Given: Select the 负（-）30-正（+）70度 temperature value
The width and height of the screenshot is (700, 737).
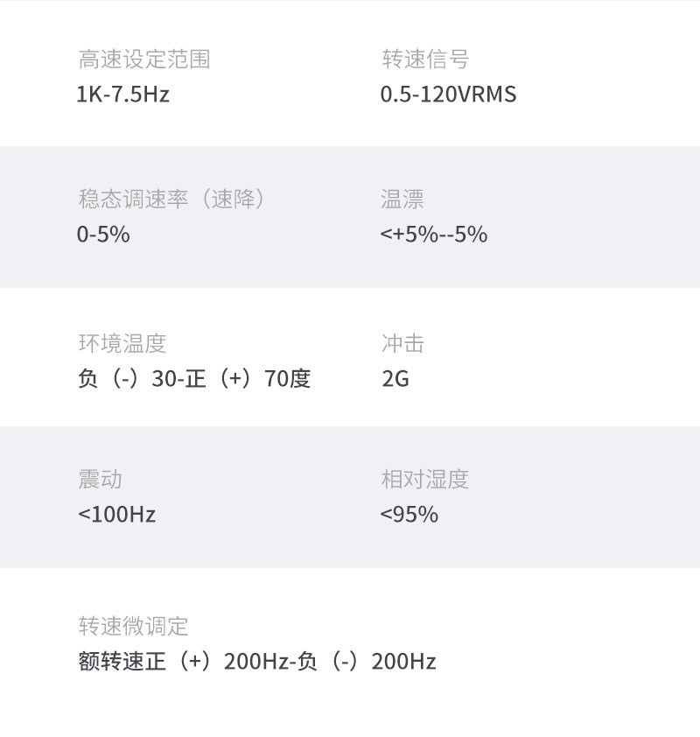Looking at the screenshot, I should [x=194, y=379].
